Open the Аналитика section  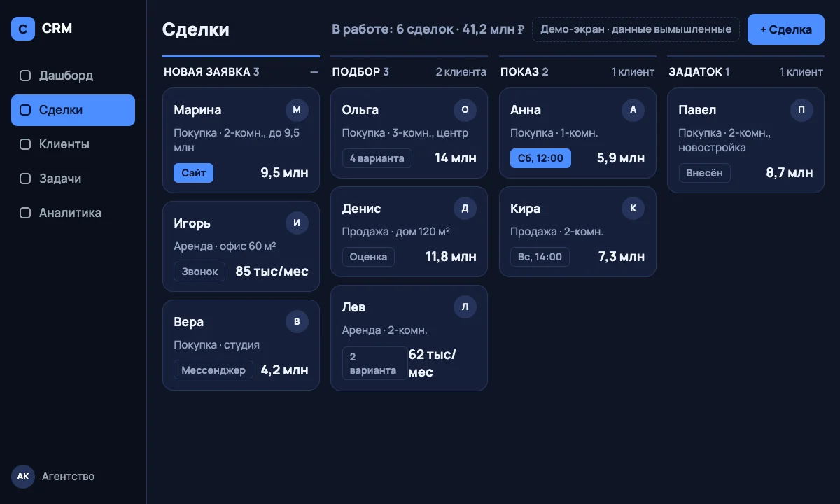click(73, 213)
